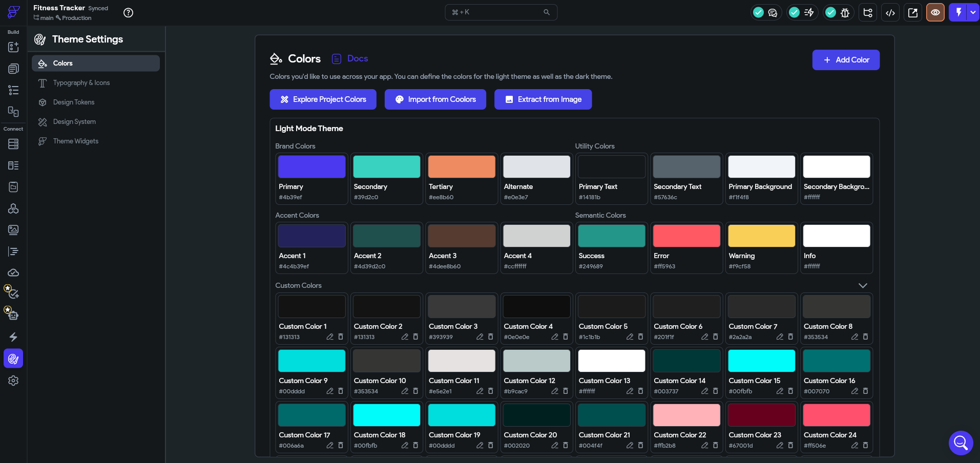Open the Widget Palette add-widget icon
980x463 pixels.
(x=13, y=47)
